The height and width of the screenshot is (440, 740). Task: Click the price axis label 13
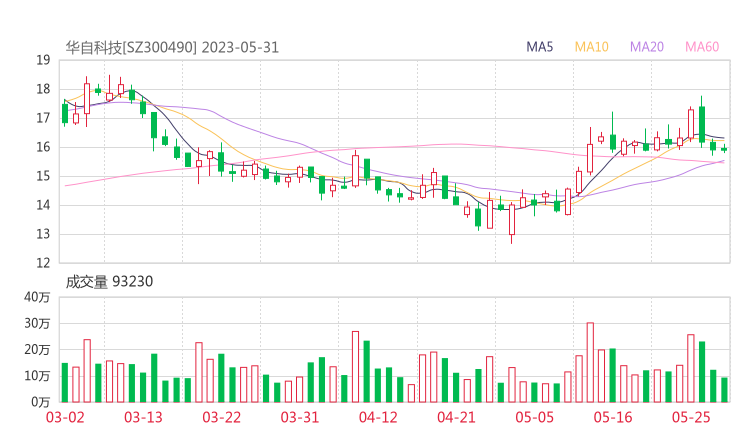(x=43, y=234)
